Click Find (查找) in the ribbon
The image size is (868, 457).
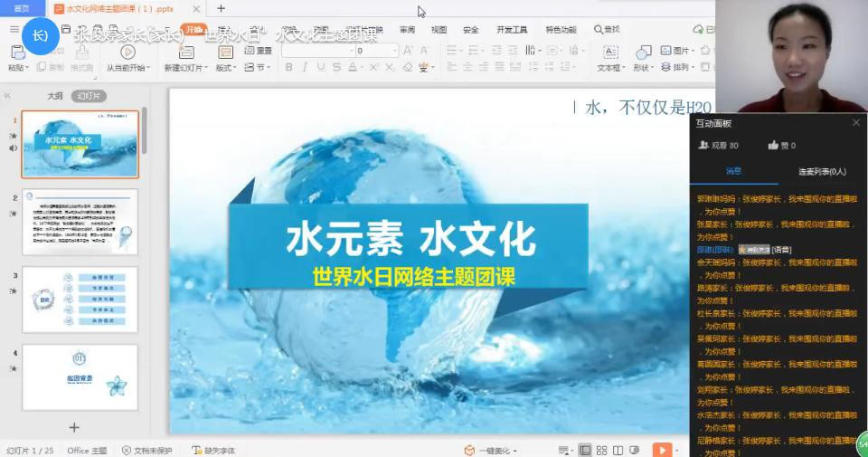(x=608, y=30)
